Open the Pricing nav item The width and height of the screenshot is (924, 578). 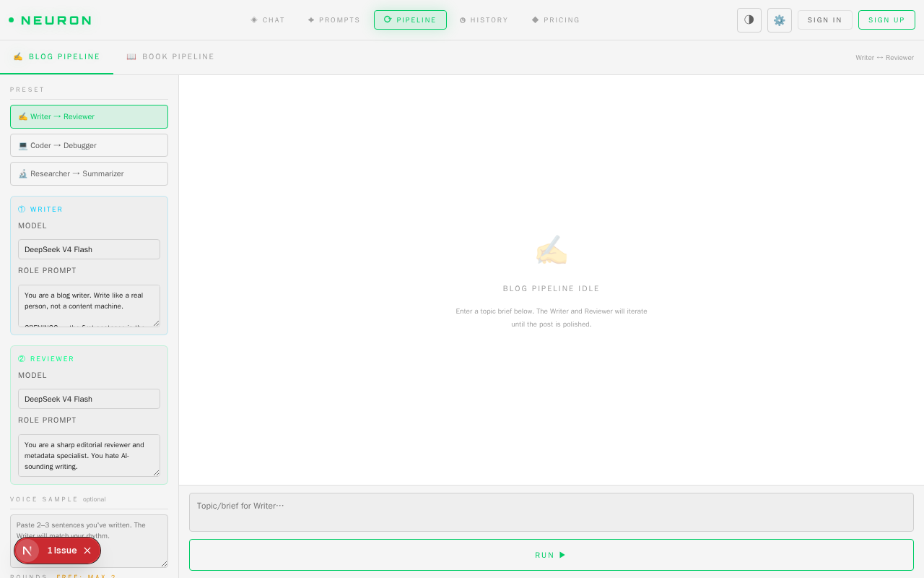click(x=556, y=20)
